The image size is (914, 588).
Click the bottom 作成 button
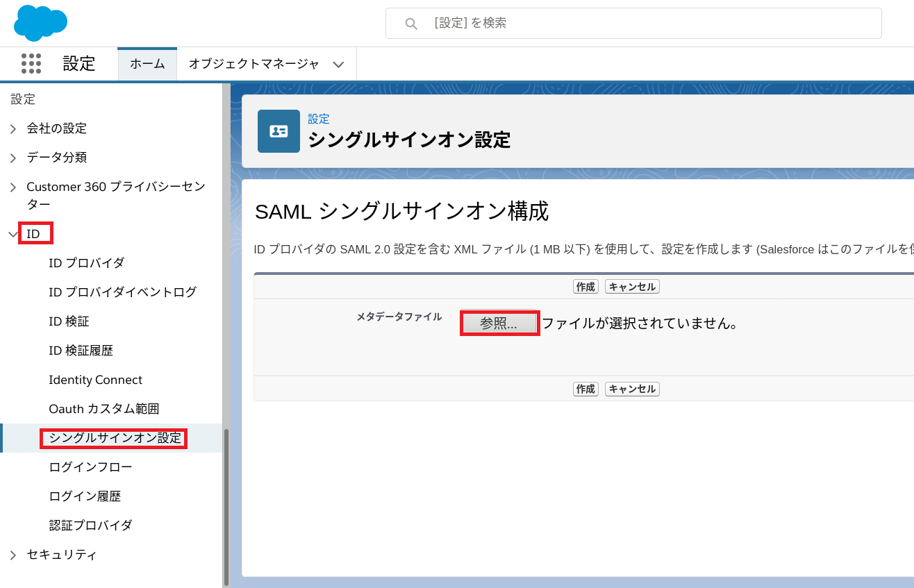pos(585,389)
